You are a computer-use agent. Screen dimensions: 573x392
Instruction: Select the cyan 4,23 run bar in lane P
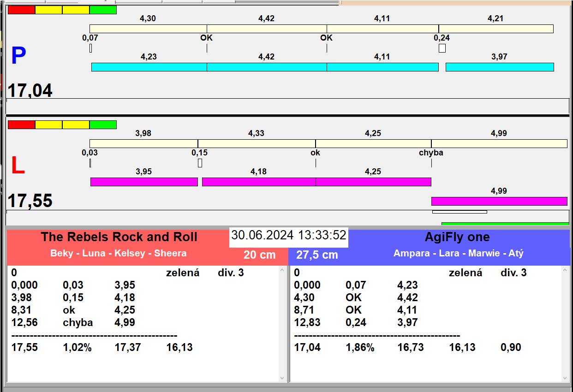click(149, 67)
